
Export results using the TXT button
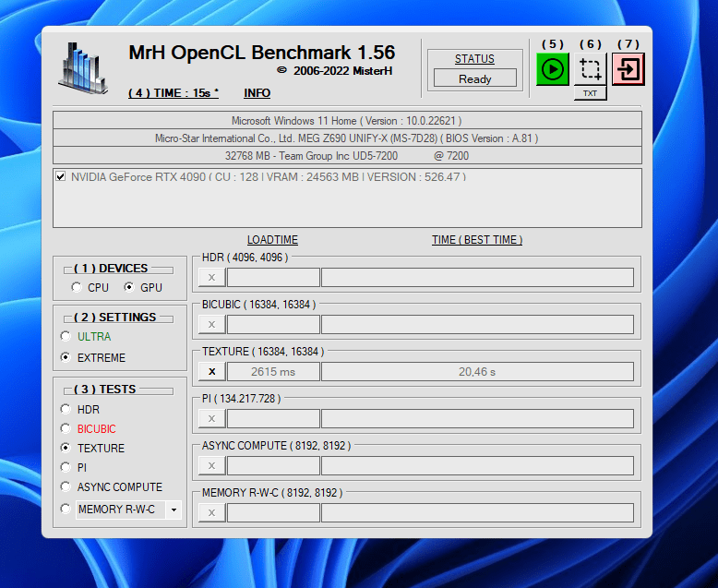(591, 93)
